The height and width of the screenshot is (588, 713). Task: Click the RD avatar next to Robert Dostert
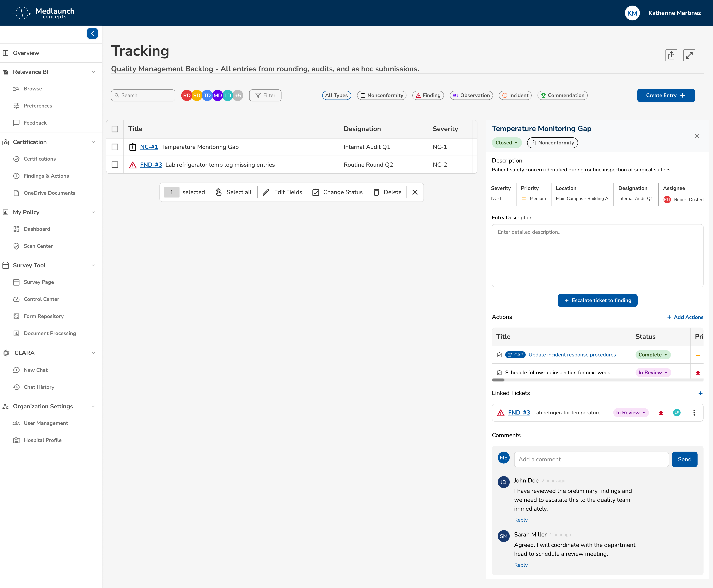tap(667, 199)
